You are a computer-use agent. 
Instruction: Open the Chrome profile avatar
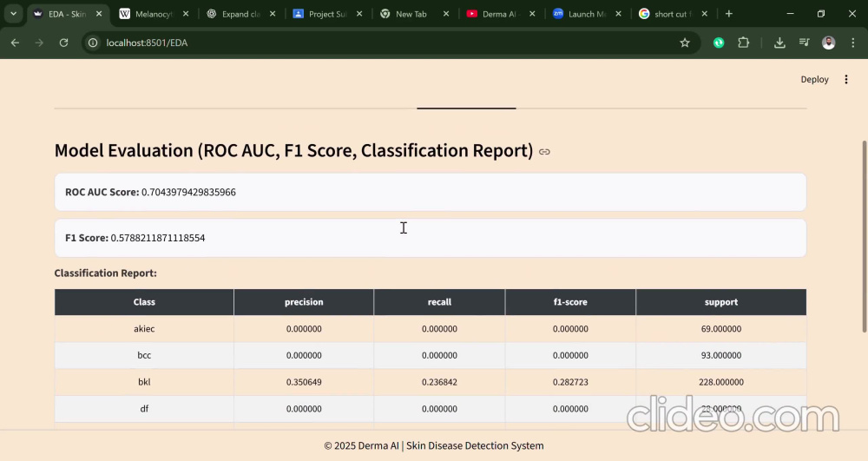tap(829, 43)
